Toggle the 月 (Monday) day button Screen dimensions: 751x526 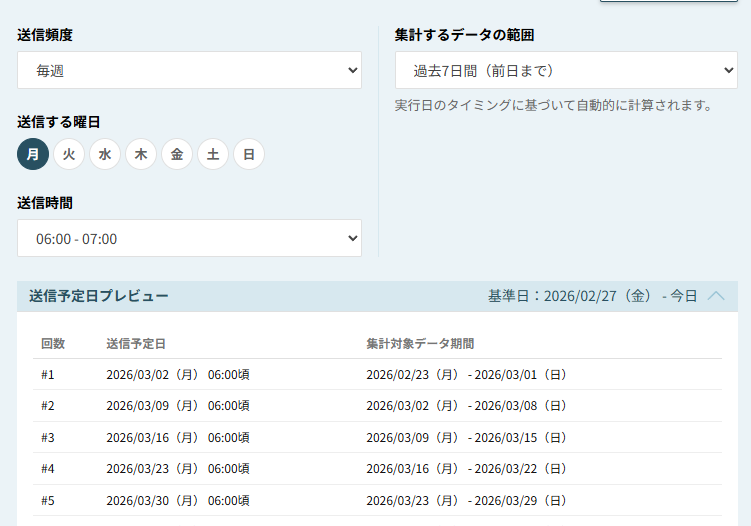pyautogui.click(x=33, y=154)
